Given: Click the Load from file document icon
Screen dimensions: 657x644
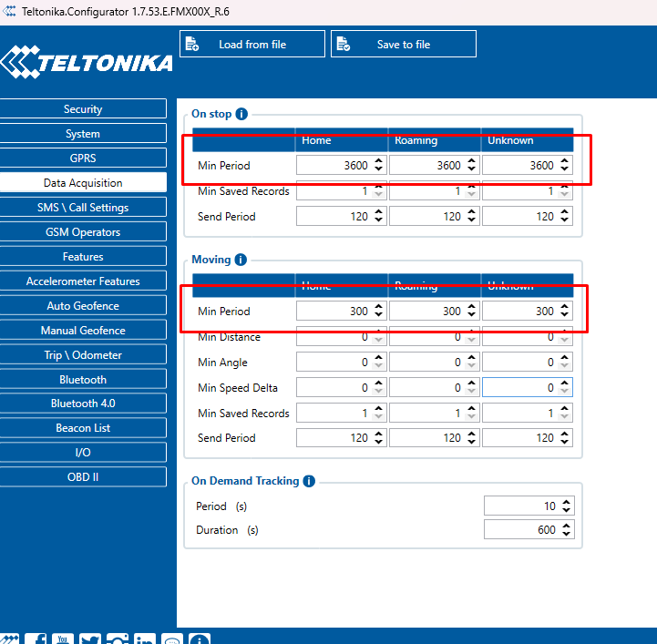Looking at the screenshot, I should click(192, 44).
